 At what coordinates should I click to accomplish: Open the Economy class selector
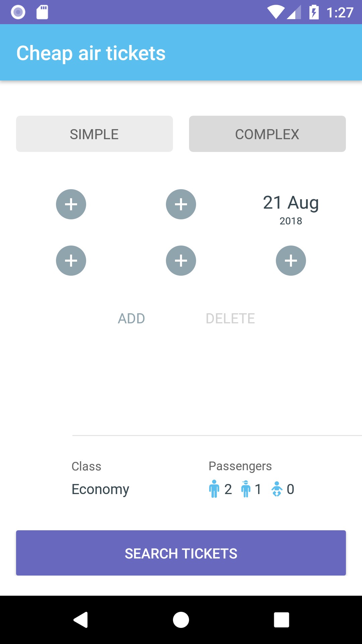click(x=100, y=489)
